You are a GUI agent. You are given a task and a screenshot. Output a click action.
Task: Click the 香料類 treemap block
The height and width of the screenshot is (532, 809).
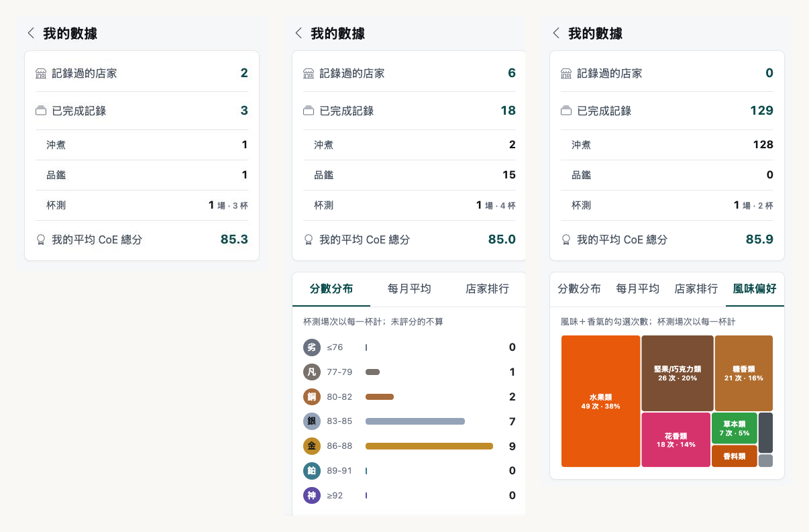[x=735, y=456]
